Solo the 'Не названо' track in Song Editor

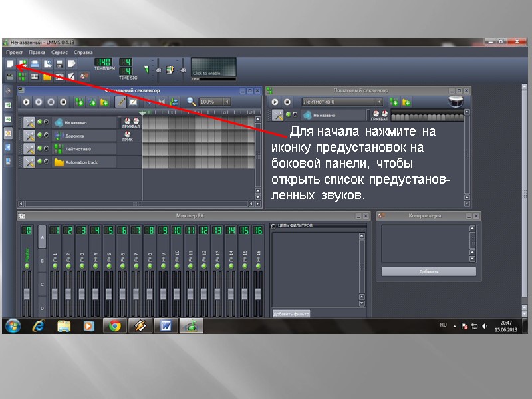[x=46, y=122]
